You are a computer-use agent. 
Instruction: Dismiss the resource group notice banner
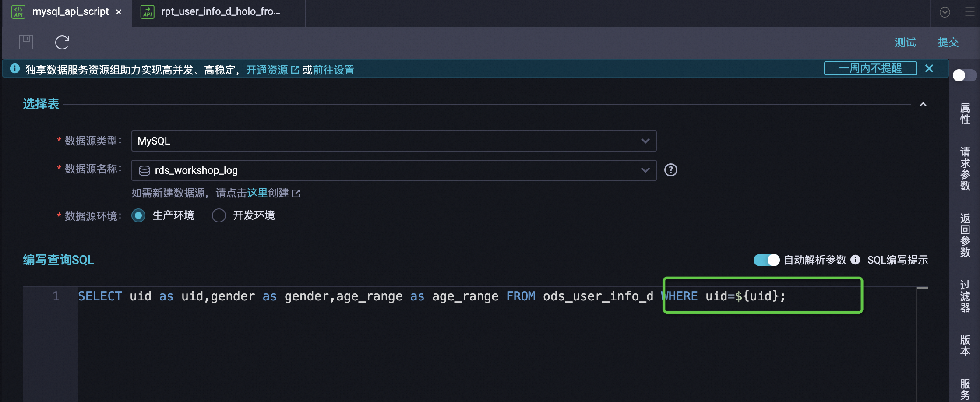(x=929, y=68)
